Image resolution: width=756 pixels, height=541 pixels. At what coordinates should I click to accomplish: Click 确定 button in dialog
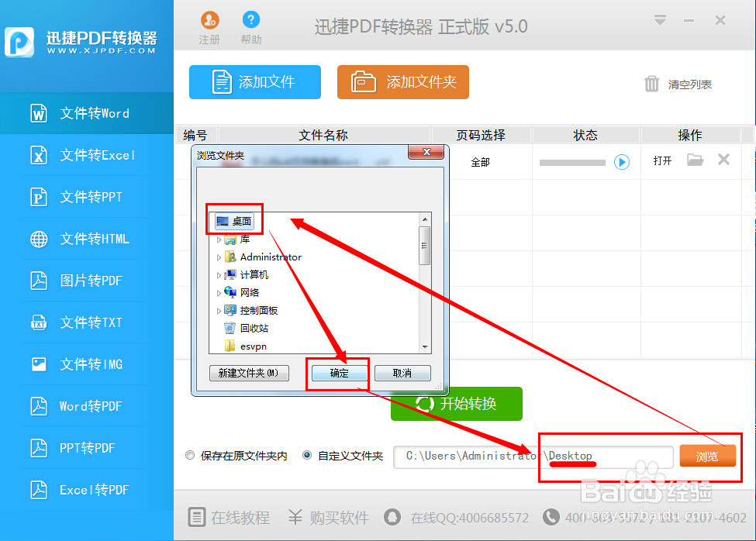click(339, 373)
